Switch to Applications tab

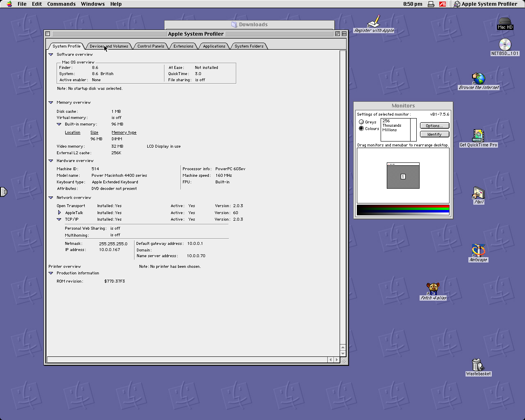[214, 46]
